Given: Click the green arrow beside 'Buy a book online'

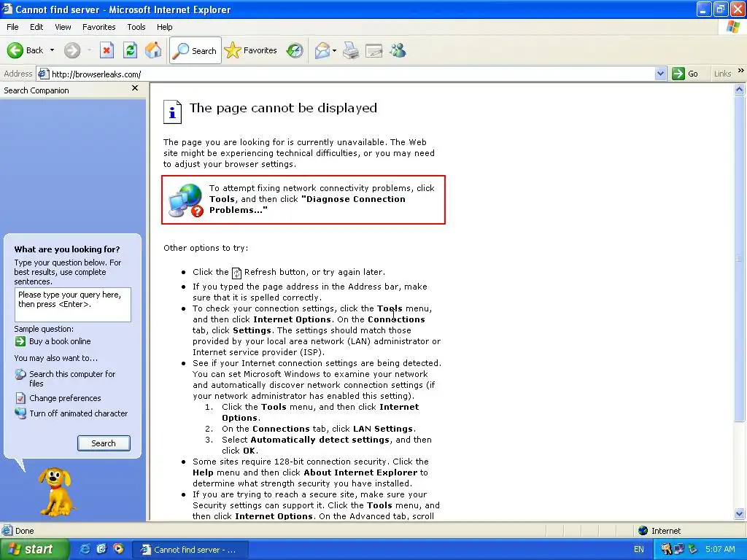Looking at the screenshot, I should (20, 341).
